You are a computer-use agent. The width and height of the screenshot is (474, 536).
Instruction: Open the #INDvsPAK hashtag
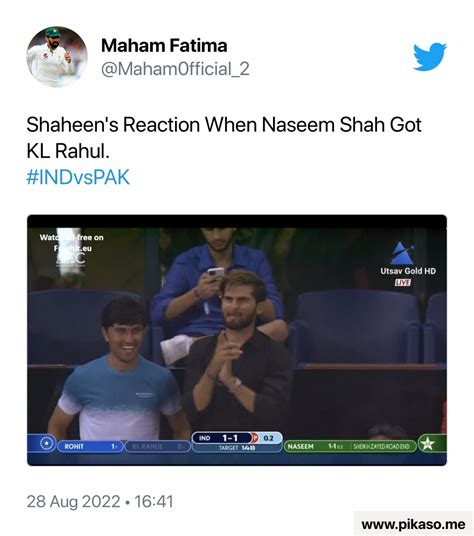(78, 177)
